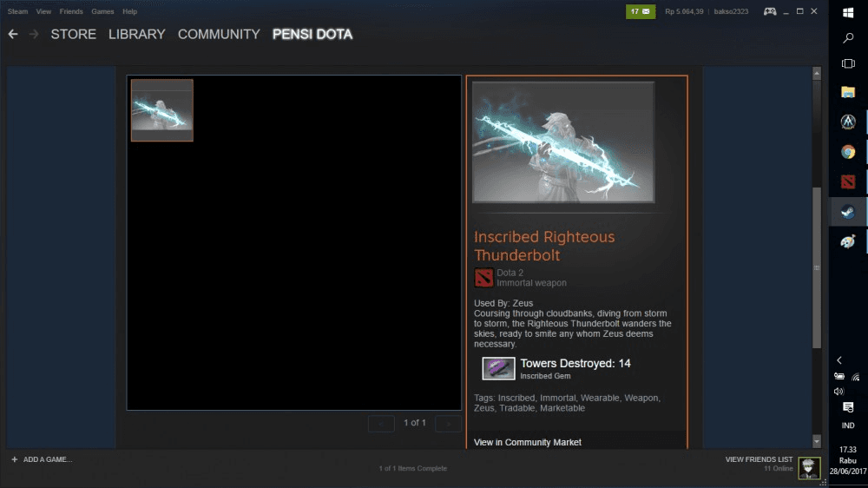Open the Games menu

click(x=102, y=11)
